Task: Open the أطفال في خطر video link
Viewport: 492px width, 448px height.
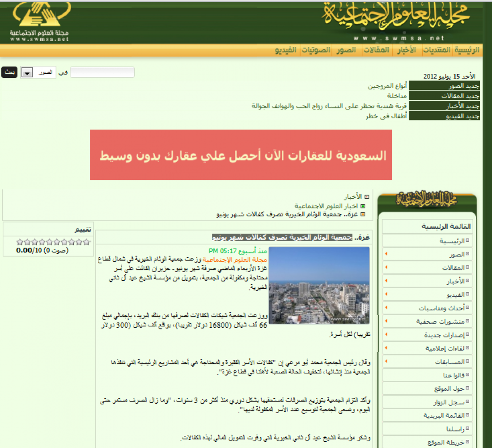Action: [x=386, y=116]
